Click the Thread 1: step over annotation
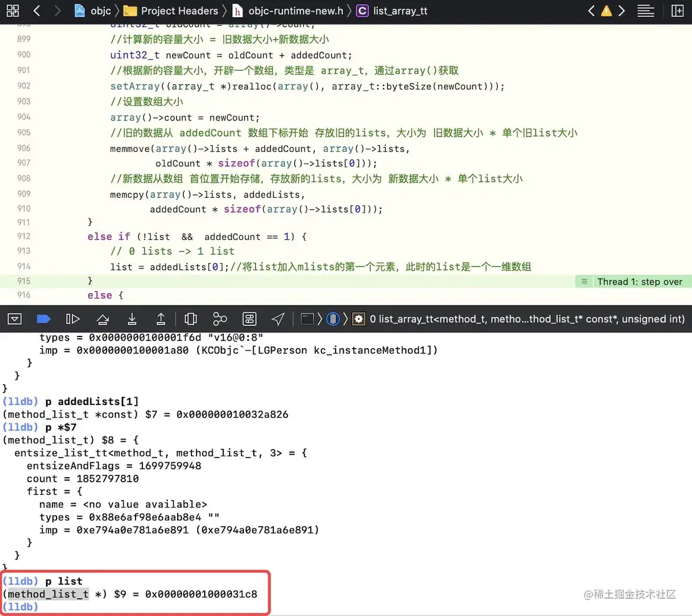Viewport: 692px width, 616px height. pos(640,282)
